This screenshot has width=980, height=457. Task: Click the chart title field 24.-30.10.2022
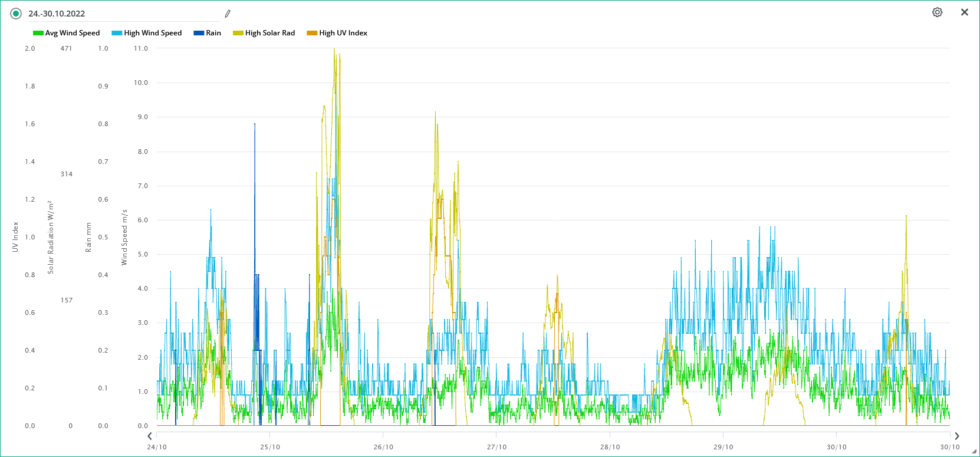[124, 14]
